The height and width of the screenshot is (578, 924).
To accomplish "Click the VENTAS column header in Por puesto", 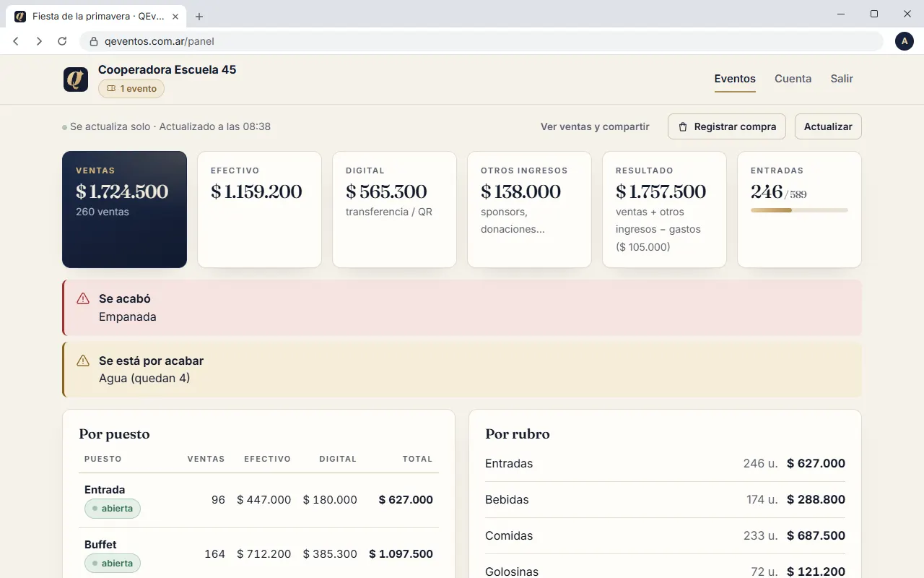I will [x=206, y=459].
